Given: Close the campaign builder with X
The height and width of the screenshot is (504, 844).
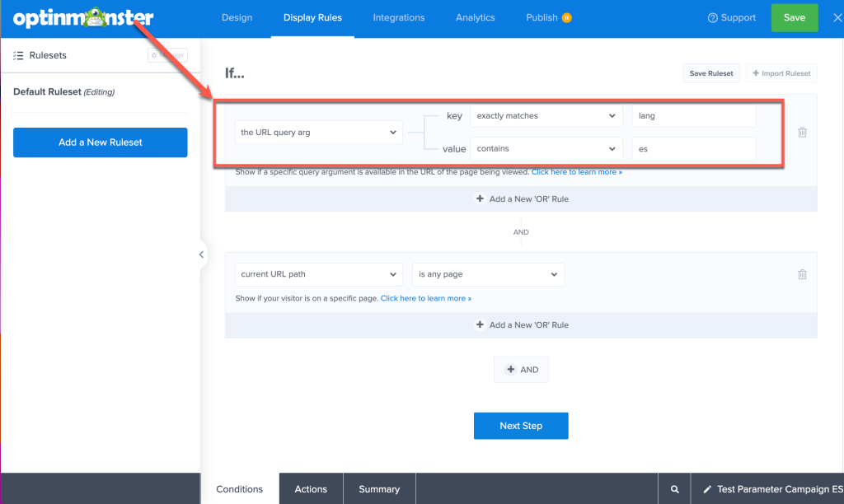Looking at the screenshot, I should (837, 18).
